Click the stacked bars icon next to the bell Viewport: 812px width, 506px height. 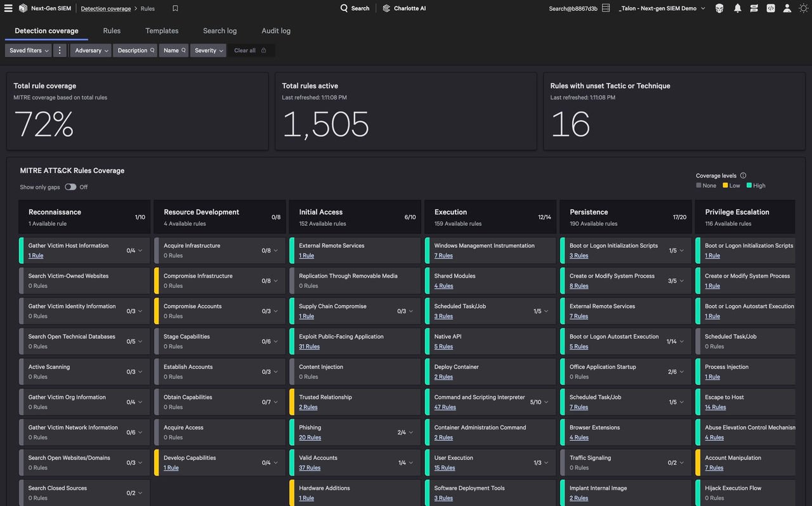(754, 8)
